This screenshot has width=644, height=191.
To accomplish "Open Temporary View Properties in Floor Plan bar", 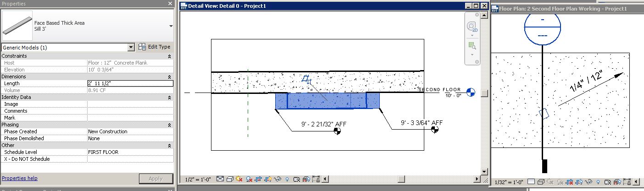I will [x=608, y=182].
